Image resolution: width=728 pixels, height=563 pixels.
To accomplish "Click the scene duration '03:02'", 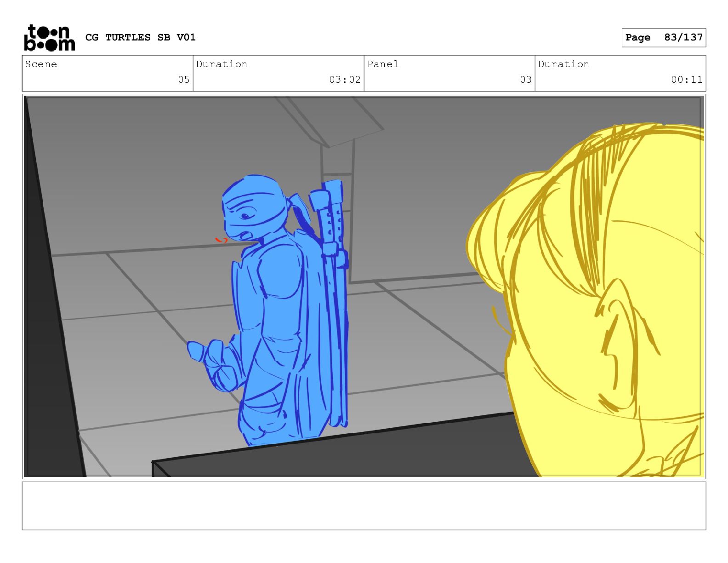I will 345,80.
